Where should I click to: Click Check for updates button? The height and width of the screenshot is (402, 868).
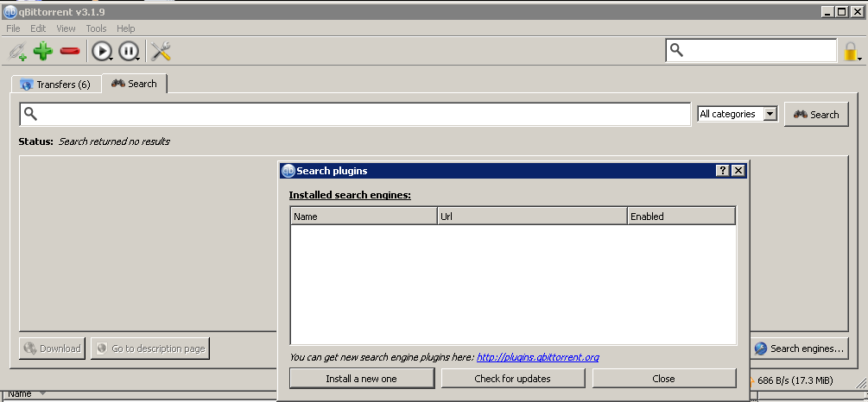(513, 379)
